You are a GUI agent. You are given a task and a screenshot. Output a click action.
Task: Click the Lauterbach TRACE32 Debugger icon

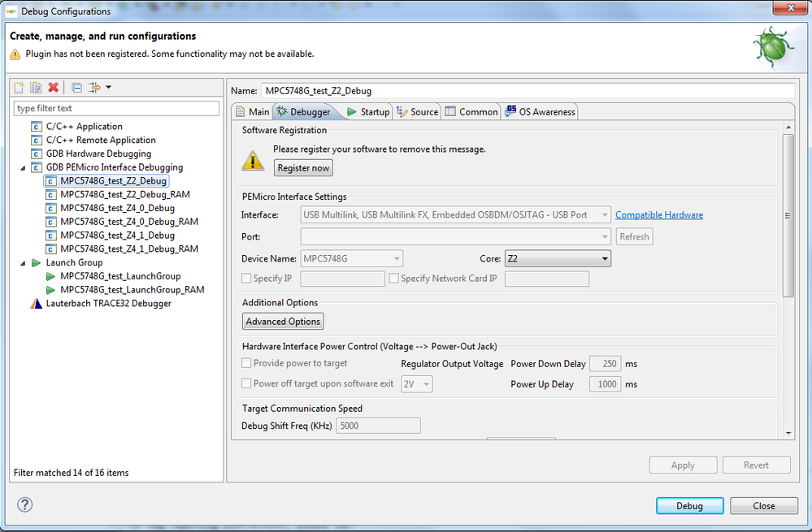(37, 304)
